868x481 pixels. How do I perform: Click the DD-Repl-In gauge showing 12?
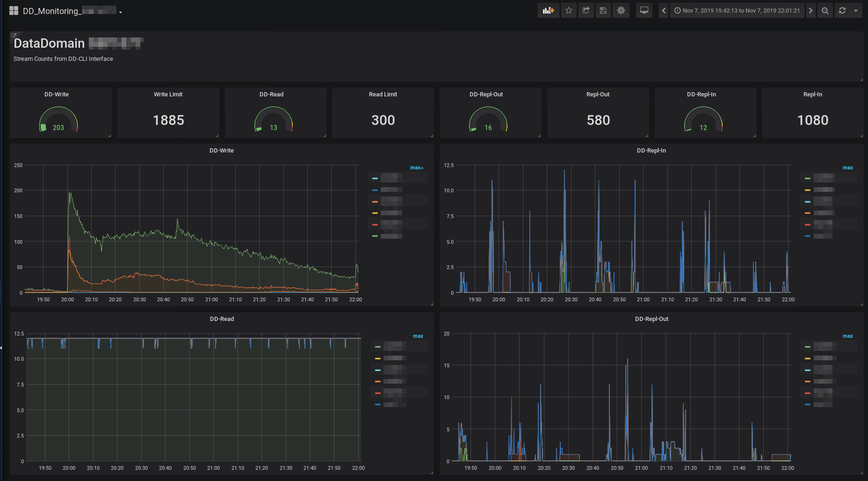[703, 120]
